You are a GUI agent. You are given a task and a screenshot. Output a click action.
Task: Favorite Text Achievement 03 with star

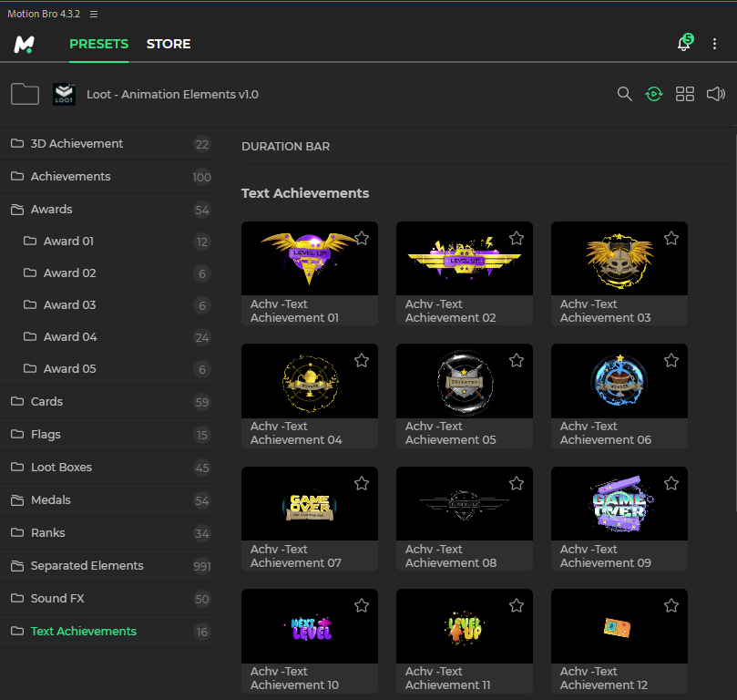671,239
